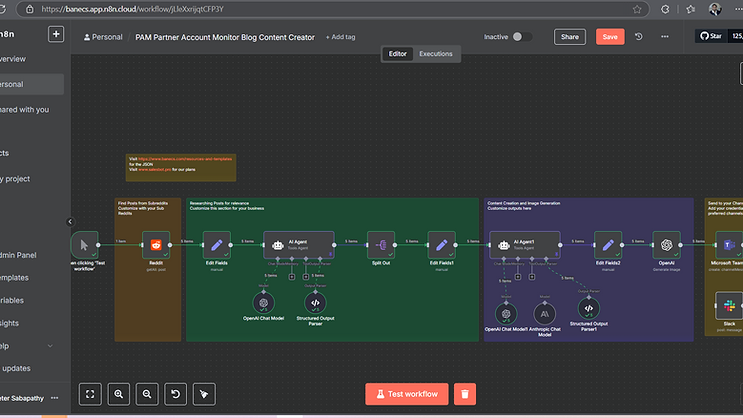Screen dimensions: 743x418
Task: Open workflow history
Action: point(639,36)
